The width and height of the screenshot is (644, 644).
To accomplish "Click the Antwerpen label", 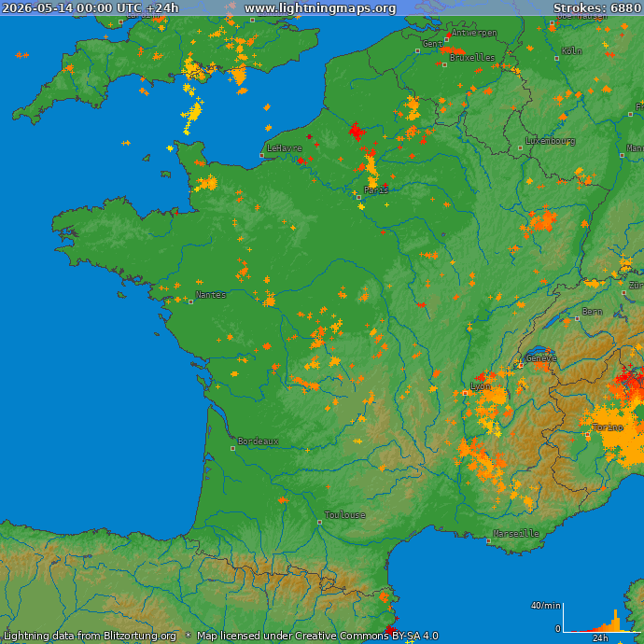I will tap(474, 33).
